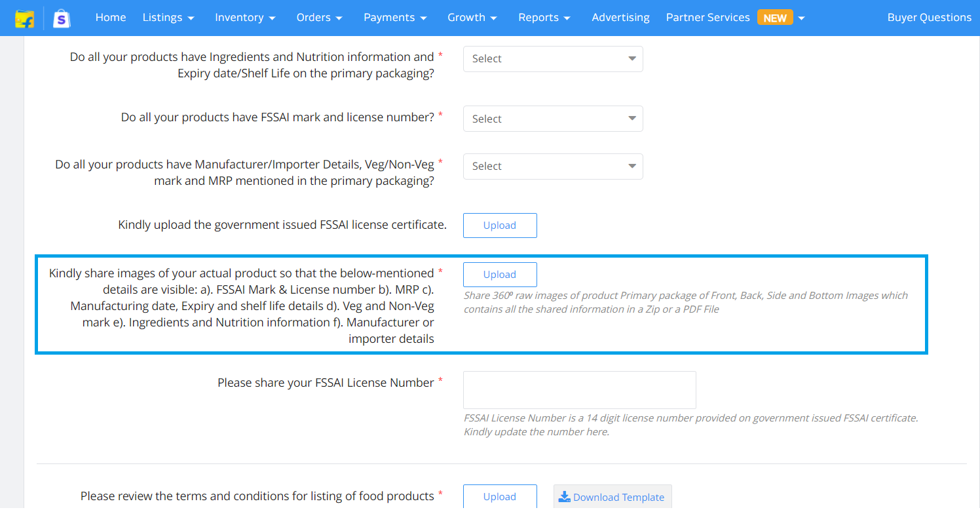
Task: Expand the Growth menu
Action: point(472,18)
